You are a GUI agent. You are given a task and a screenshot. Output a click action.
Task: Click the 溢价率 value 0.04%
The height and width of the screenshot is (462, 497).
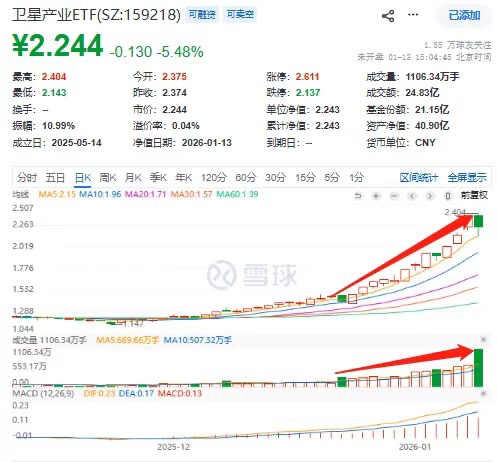186,126
